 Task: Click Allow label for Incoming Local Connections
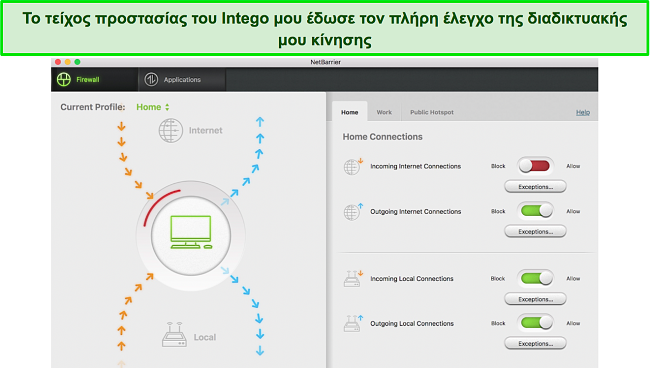(x=573, y=278)
